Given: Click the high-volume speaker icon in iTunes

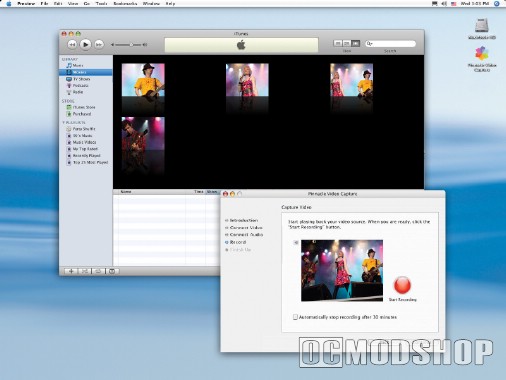Looking at the screenshot, I should 145,44.
